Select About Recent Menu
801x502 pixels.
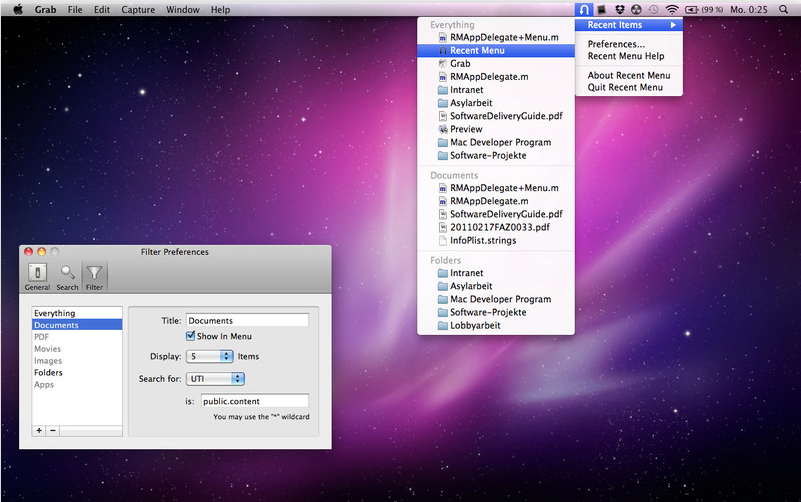[x=629, y=75]
